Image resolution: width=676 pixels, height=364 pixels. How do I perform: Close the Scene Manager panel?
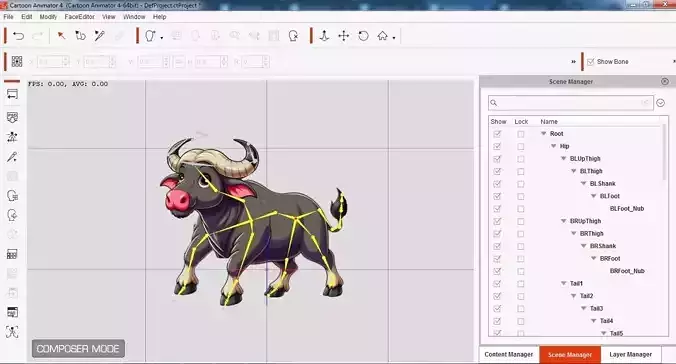coord(665,81)
